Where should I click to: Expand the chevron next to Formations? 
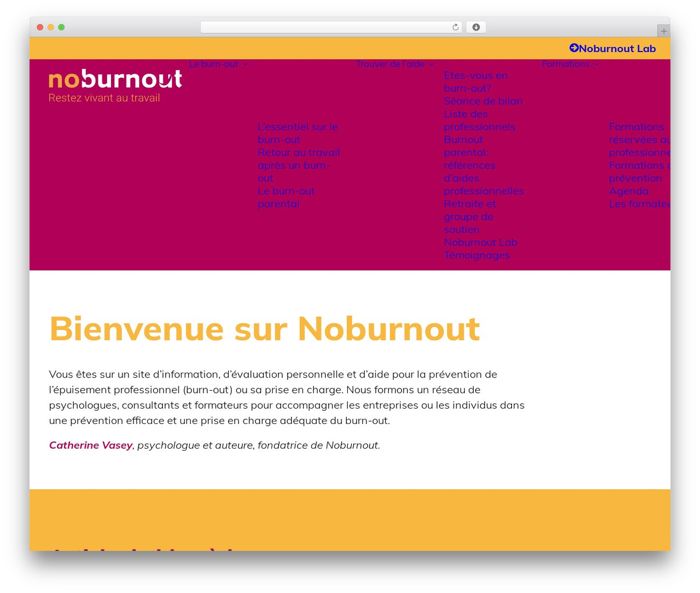point(596,65)
